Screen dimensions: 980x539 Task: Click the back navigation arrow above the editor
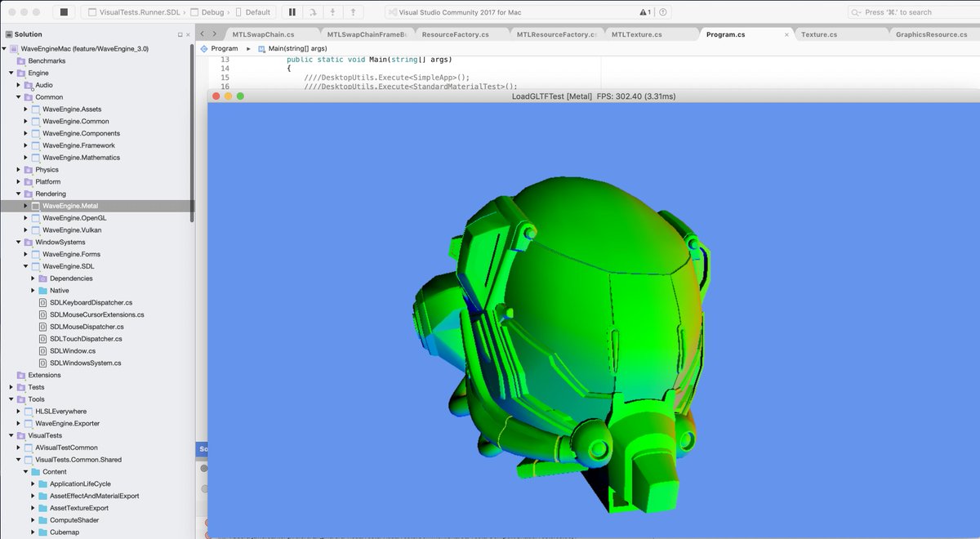203,35
